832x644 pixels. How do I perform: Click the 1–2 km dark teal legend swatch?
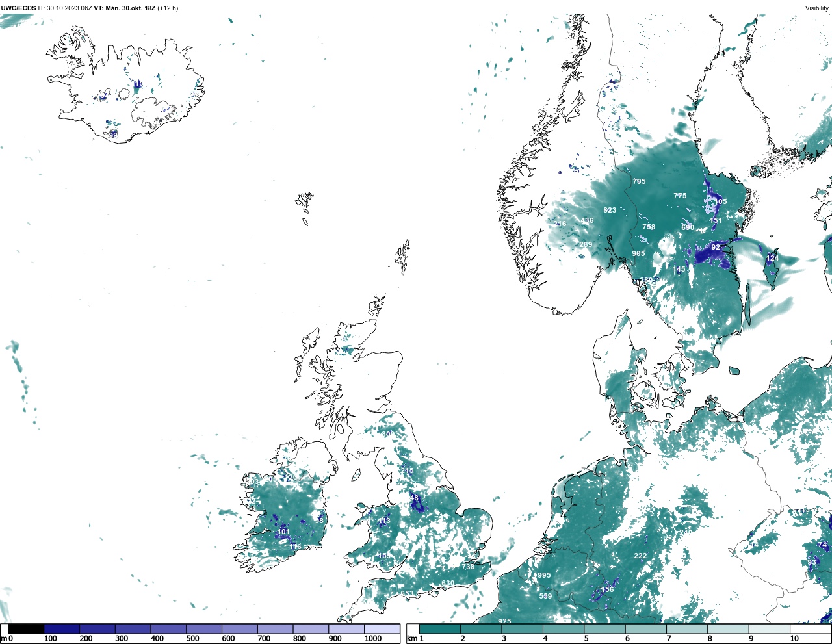440,629
